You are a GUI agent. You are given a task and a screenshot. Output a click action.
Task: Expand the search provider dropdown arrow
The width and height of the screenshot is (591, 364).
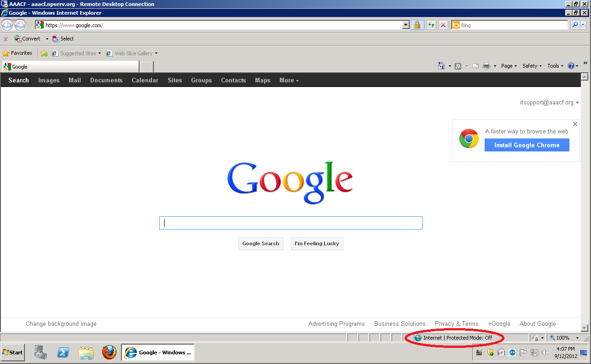click(584, 25)
